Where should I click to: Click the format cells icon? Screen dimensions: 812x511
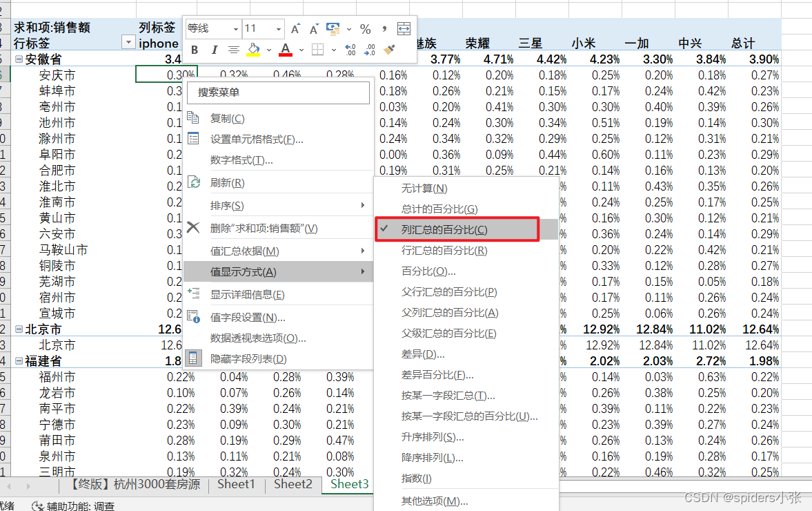193,138
